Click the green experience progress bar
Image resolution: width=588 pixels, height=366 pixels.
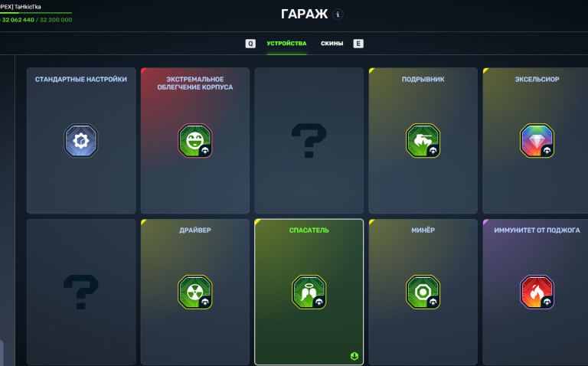[x=36, y=13]
